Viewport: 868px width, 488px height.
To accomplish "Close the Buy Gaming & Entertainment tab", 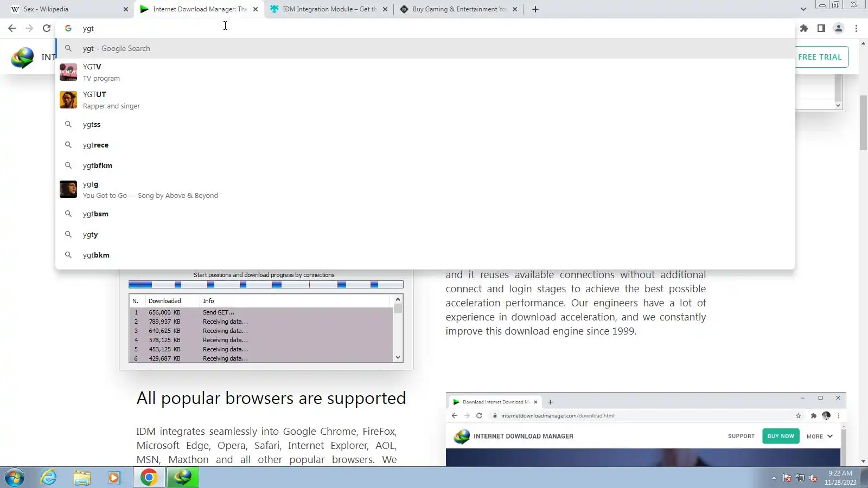I will pos(515,9).
